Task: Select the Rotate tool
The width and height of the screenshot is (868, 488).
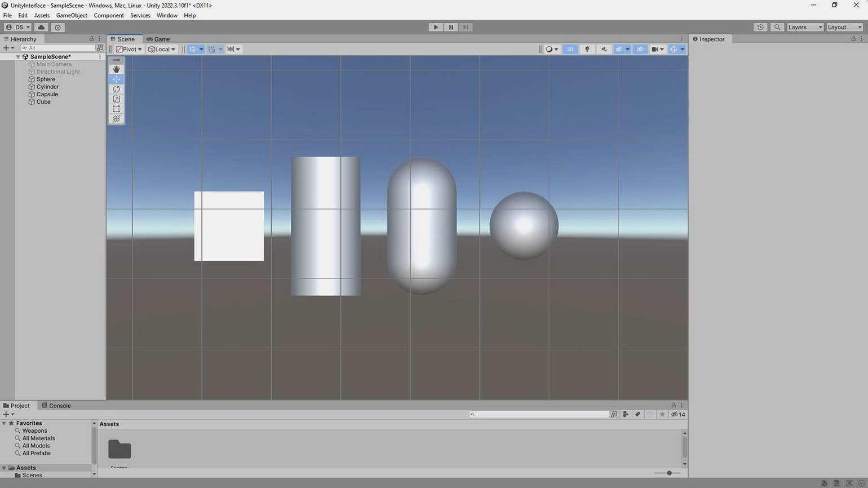Action: (x=116, y=89)
